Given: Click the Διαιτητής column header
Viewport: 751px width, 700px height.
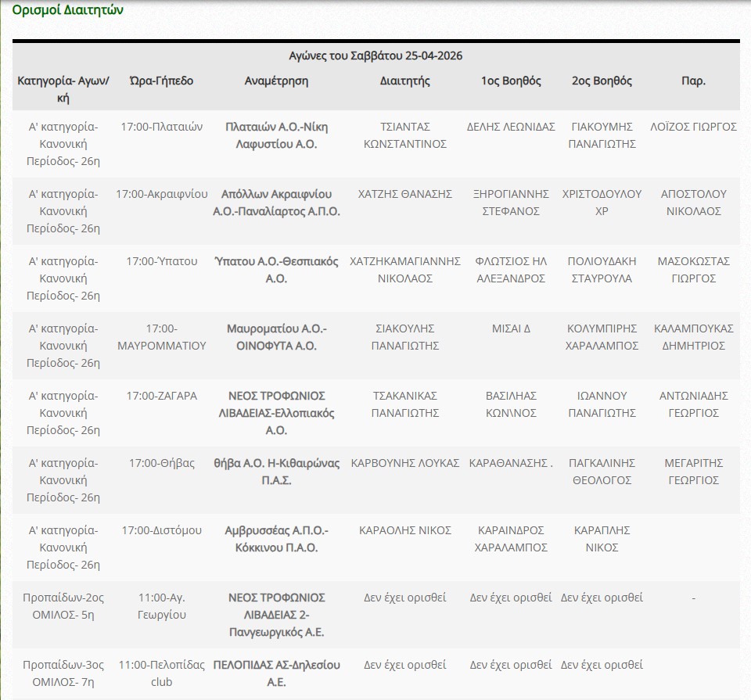Looking at the screenshot, I should pos(404,81).
